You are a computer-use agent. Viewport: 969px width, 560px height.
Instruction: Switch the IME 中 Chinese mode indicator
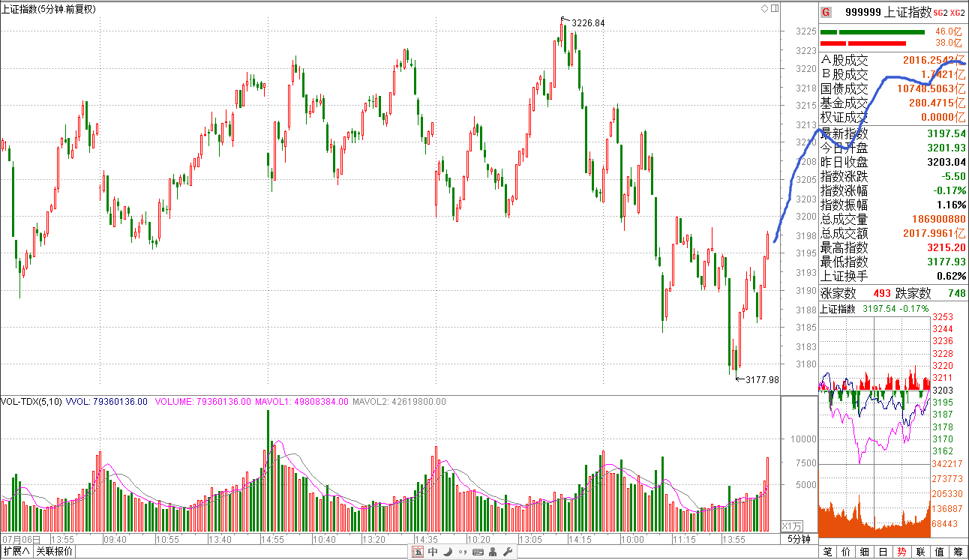click(433, 553)
